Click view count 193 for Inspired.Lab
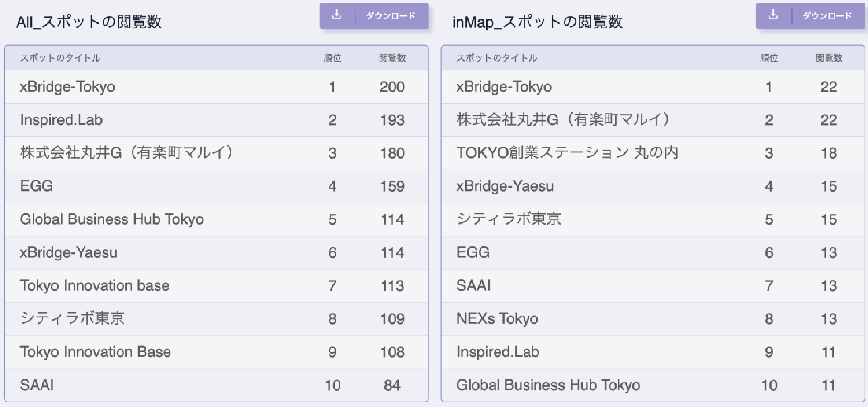 click(x=392, y=120)
